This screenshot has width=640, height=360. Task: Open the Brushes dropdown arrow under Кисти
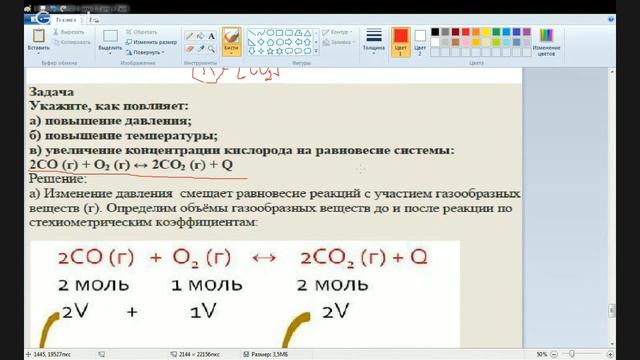pos(231,53)
